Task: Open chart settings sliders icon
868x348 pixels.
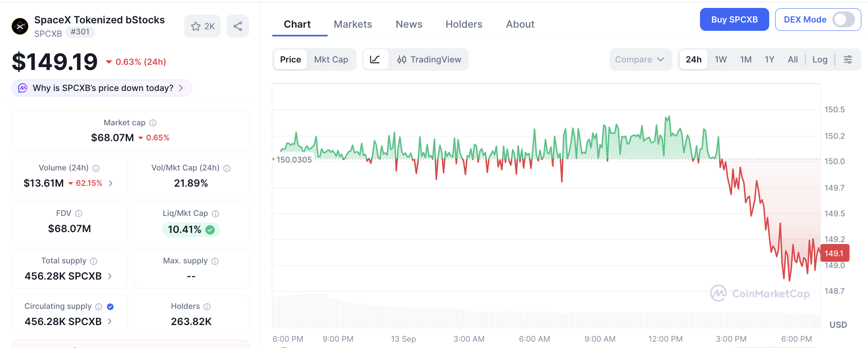Action: pyautogui.click(x=848, y=60)
